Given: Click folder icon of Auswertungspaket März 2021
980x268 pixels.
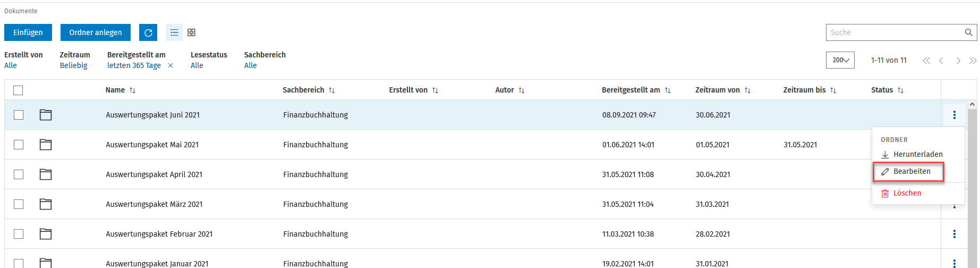Looking at the screenshot, I should pyautogui.click(x=46, y=204).
